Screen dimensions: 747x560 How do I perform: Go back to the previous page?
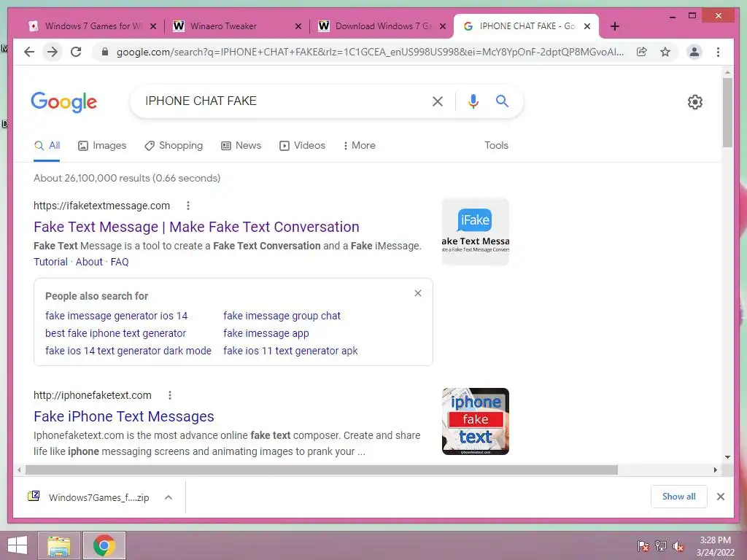click(29, 52)
